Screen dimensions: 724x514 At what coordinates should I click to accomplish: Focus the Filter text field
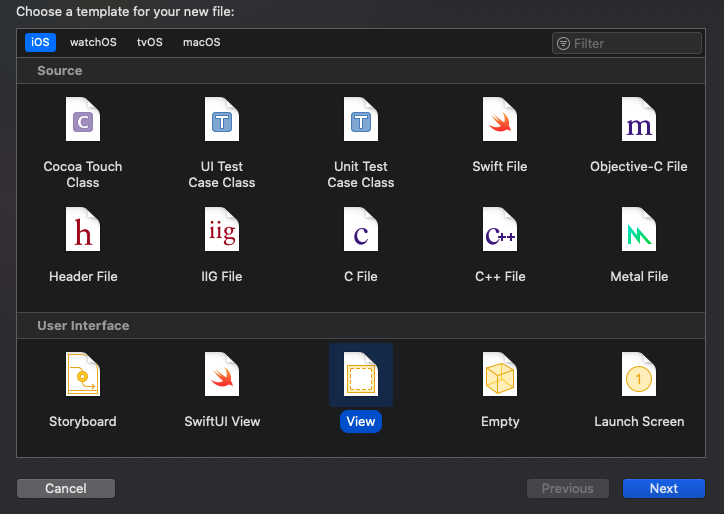(x=627, y=43)
